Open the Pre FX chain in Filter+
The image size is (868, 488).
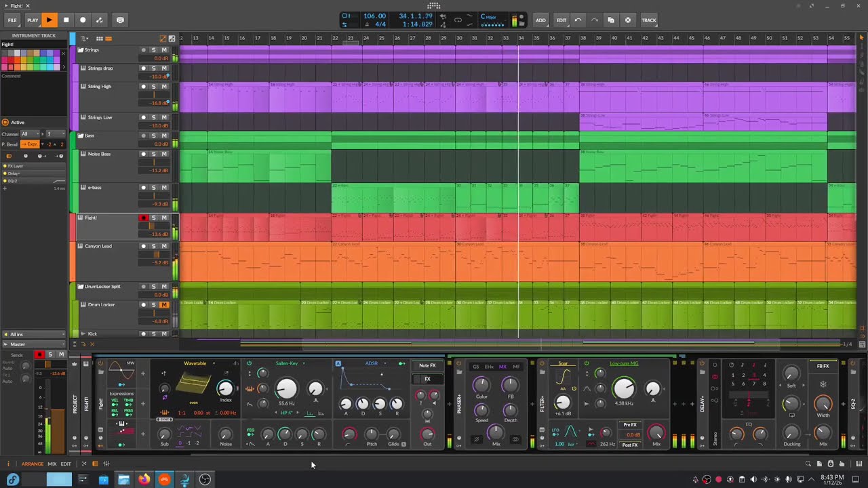(x=630, y=425)
